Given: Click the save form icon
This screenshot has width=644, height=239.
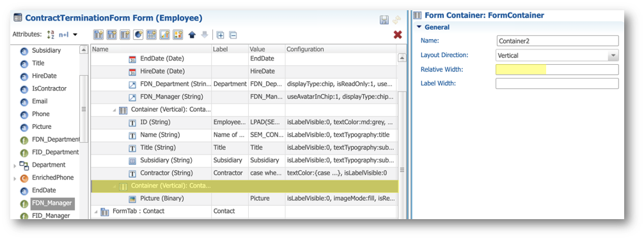Looking at the screenshot, I should pos(384,20).
